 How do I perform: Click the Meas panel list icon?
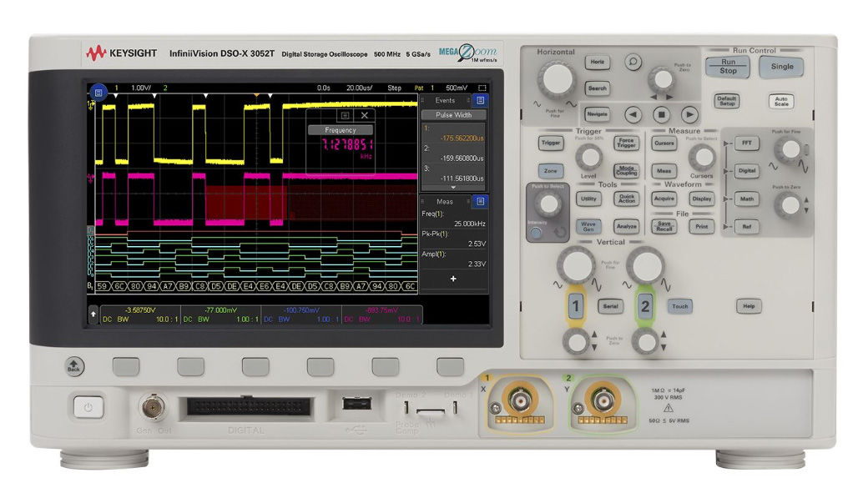(482, 199)
